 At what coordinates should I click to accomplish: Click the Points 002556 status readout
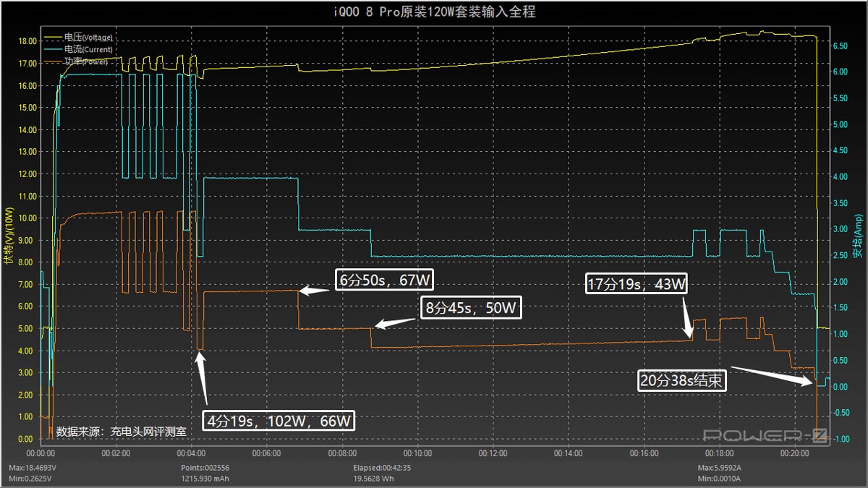[x=205, y=468]
